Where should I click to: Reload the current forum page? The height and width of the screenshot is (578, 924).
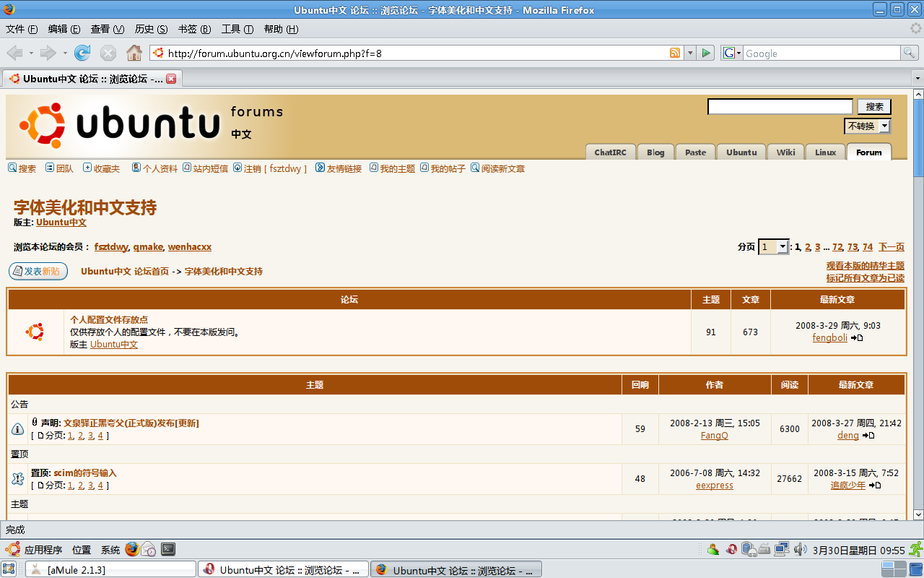coord(83,53)
